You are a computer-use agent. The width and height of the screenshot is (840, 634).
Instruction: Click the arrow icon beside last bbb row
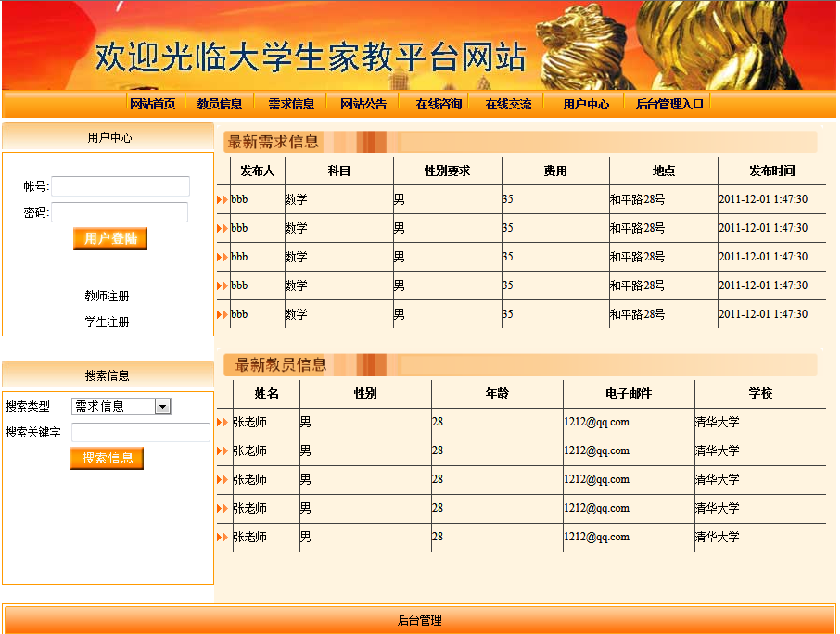(x=222, y=314)
